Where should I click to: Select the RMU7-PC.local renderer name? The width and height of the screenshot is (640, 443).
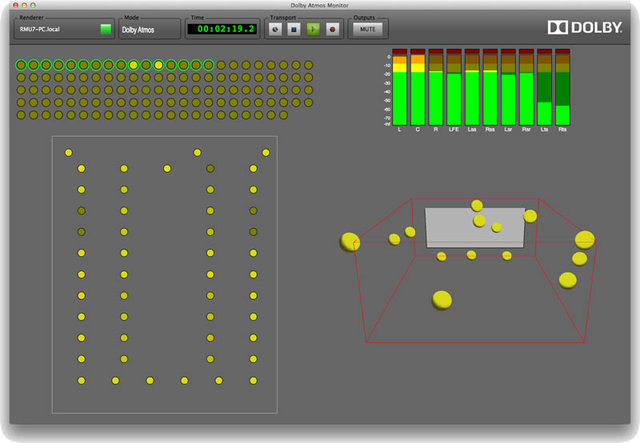40,29
